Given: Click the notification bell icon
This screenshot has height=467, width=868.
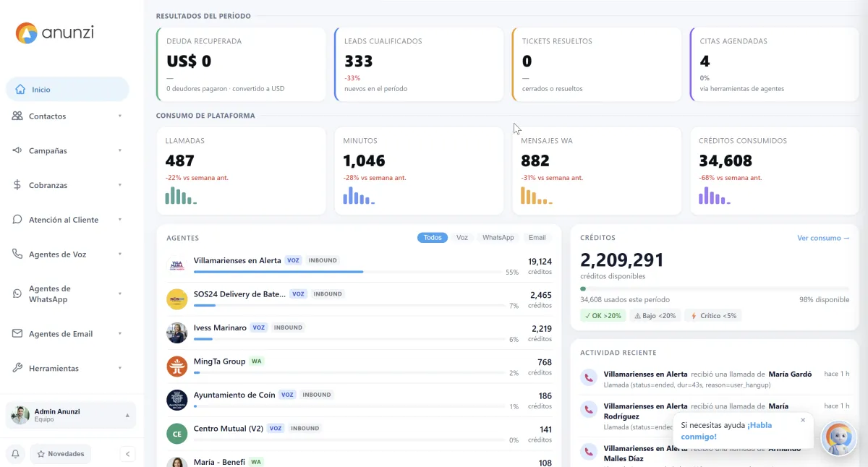Looking at the screenshot, I should point(15,454).
